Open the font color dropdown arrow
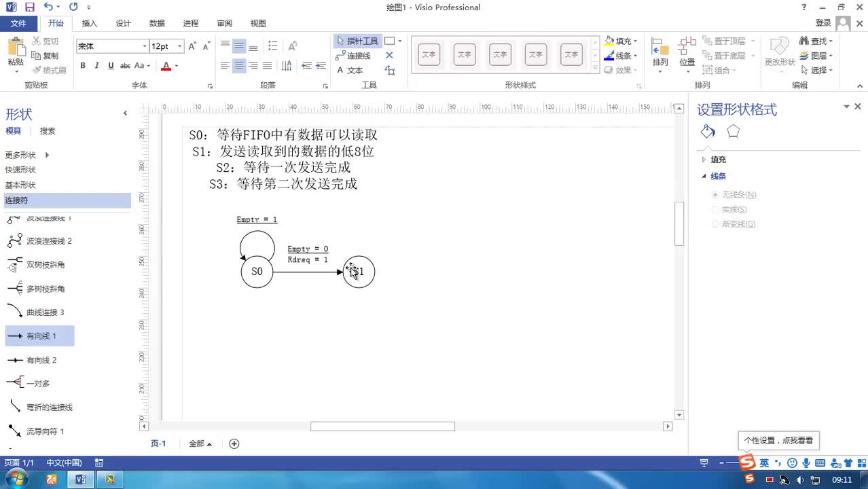Viewport: 868px width, 489px height. tap(177, 66)
